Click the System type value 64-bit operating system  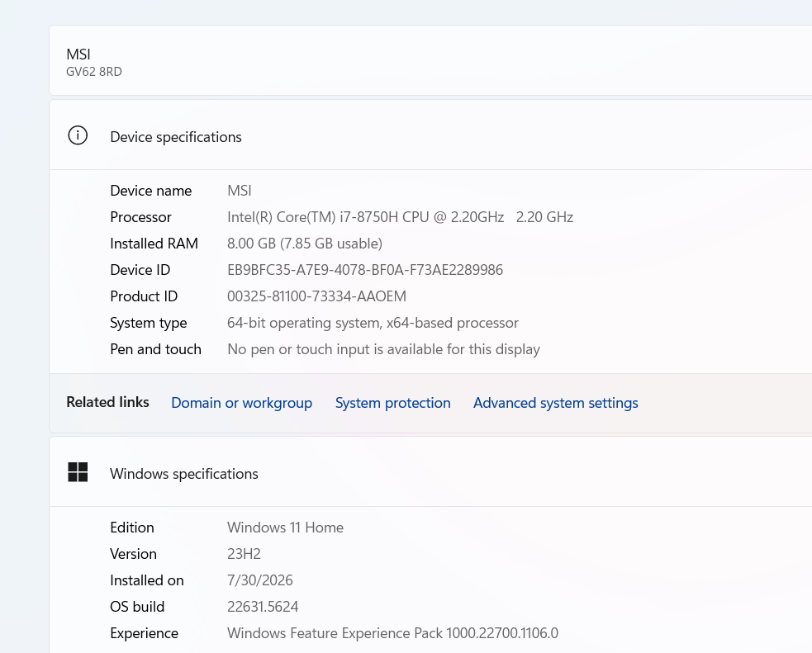(x=373, y=323)
